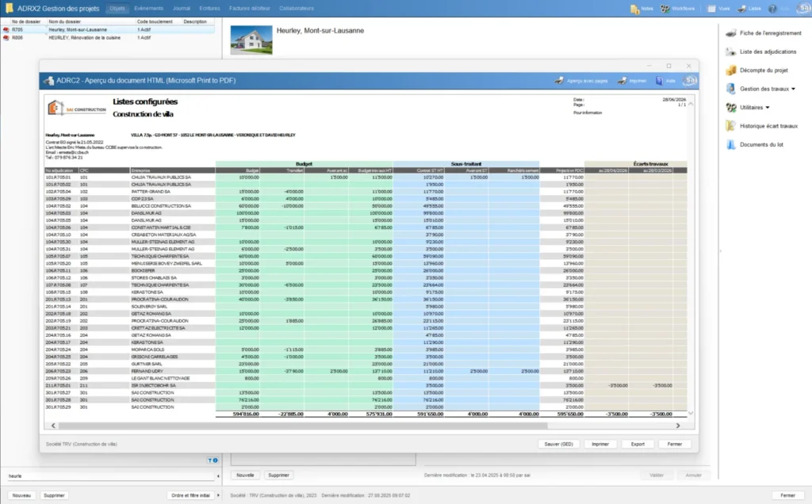The width and height of the screenshot is (812, 504).
Task: Open Historique écart travaux in sidebar
Action: [762, 126]
